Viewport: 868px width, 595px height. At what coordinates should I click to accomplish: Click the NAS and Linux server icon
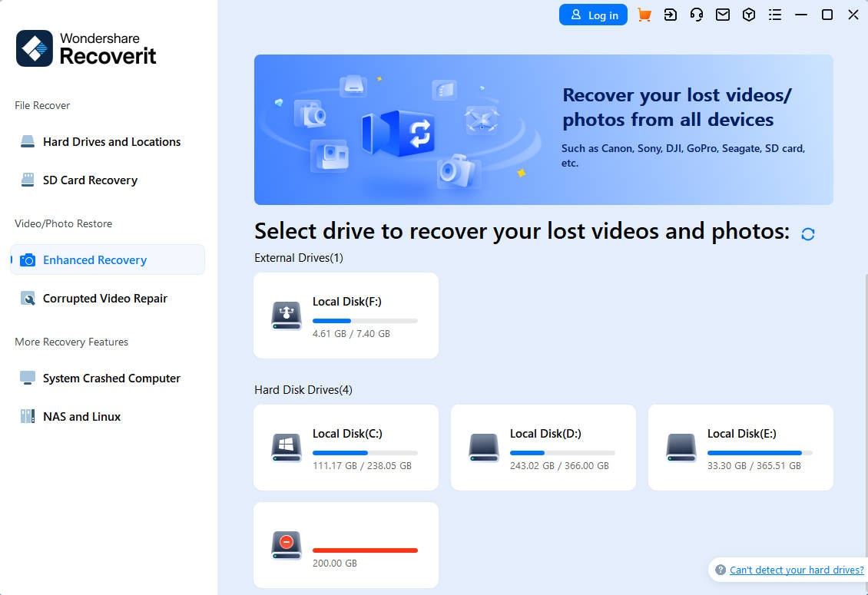click(x=28, y=416)
